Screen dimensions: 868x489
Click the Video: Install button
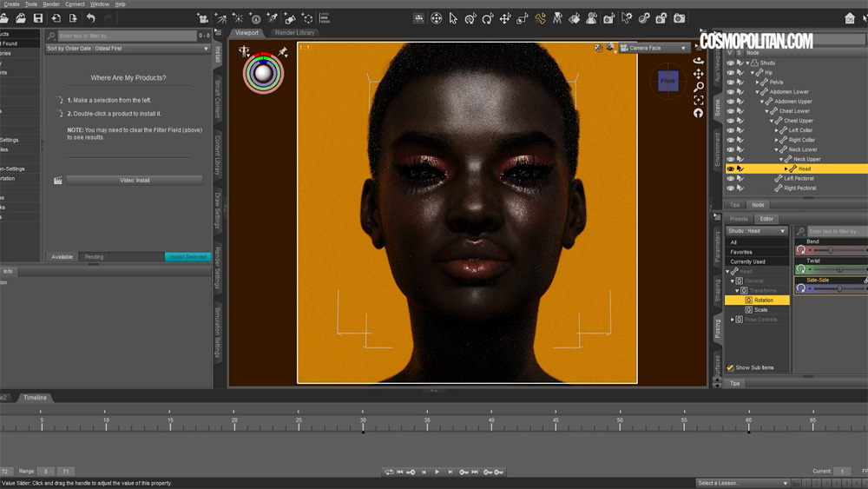point(135,181)
